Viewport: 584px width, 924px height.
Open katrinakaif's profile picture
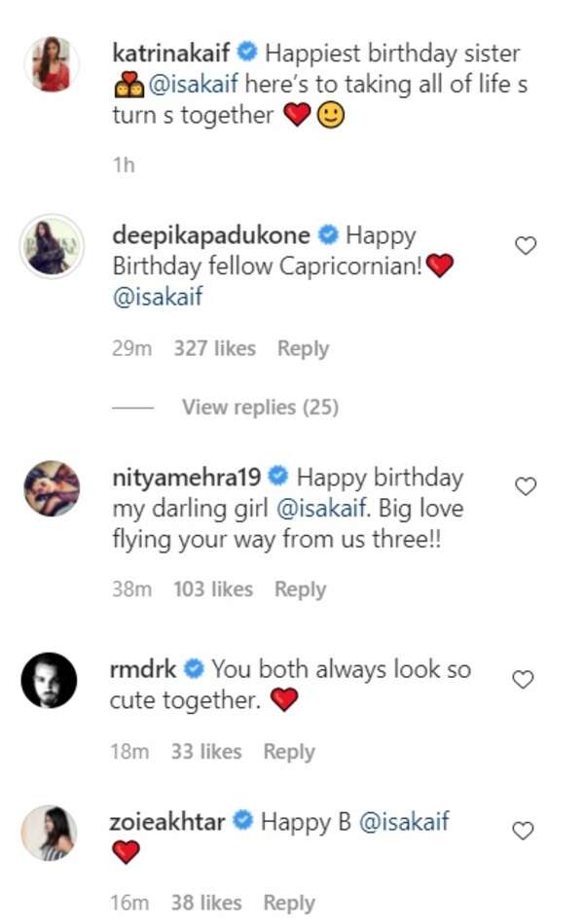coord(51,64)
